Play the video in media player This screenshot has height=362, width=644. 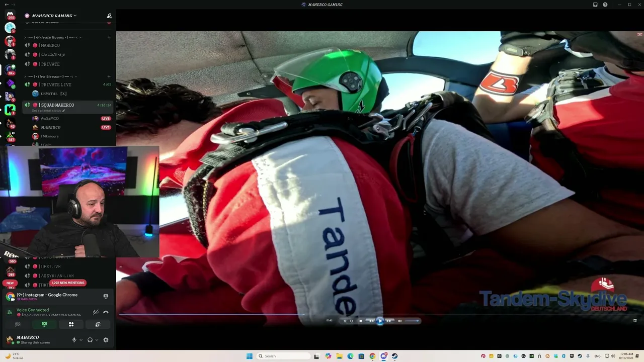click(x=380, y=321)
